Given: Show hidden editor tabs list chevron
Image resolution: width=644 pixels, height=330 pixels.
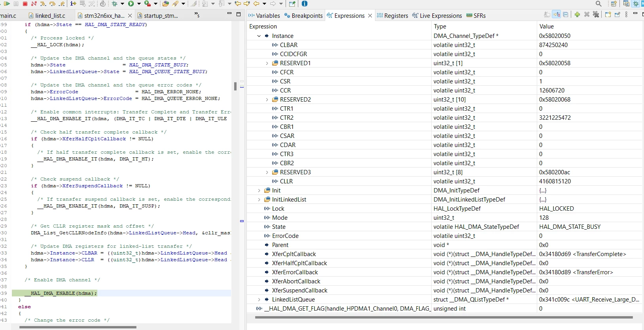Looking at the screenshot, I should coord(197,15).
